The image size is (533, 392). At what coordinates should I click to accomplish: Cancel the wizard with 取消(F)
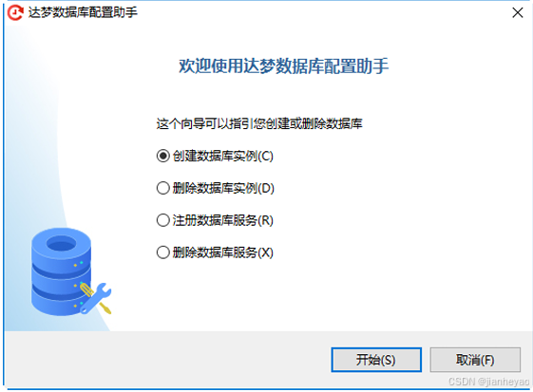[475, 360]
